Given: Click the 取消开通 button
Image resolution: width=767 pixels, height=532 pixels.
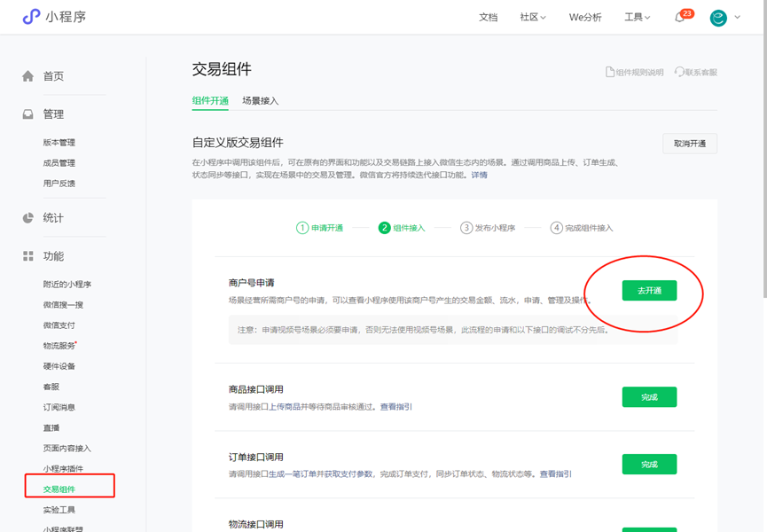Looking at the screenshot, I should coord(689,144).
